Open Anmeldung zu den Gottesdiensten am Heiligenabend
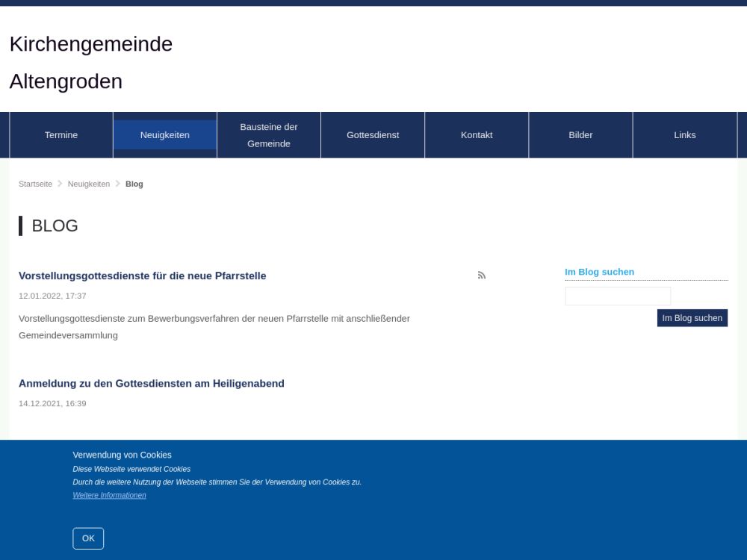Image resolution: width=747 pixels, height=560 pixels. pyautogui.click(x=152, y=383)
